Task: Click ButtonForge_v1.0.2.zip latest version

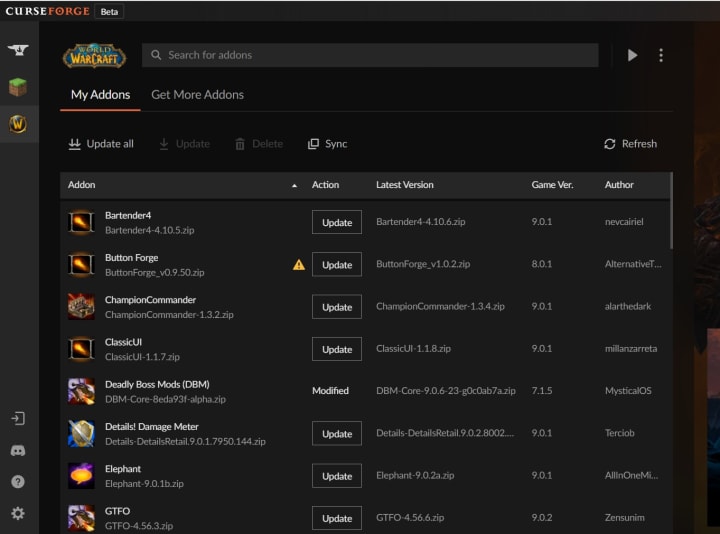Action: coord(423,264)
